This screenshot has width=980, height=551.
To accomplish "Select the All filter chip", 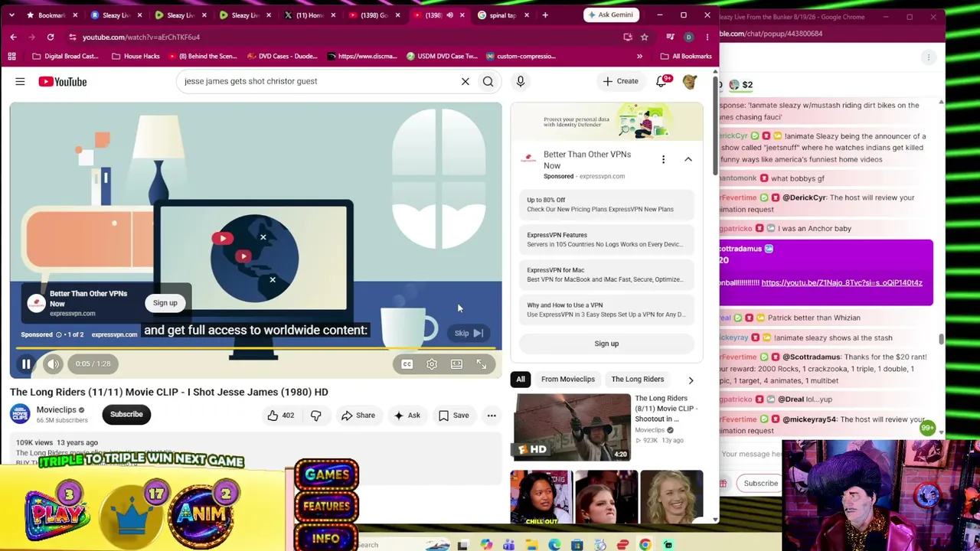I will coord(521,380).
